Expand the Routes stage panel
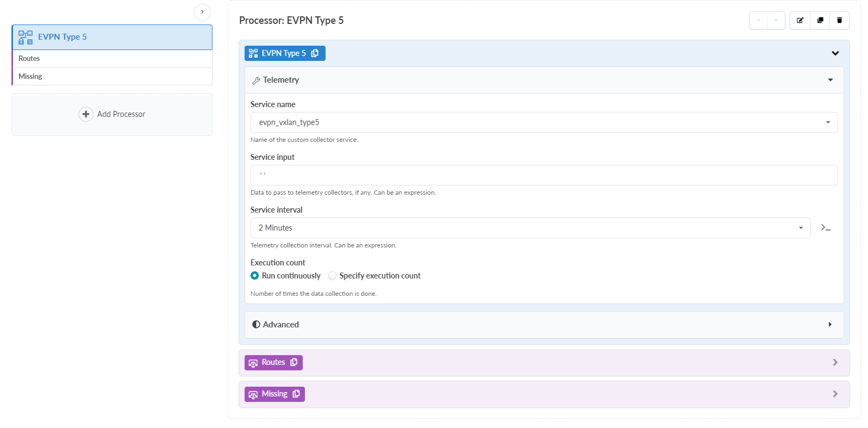 coord(835,362)
